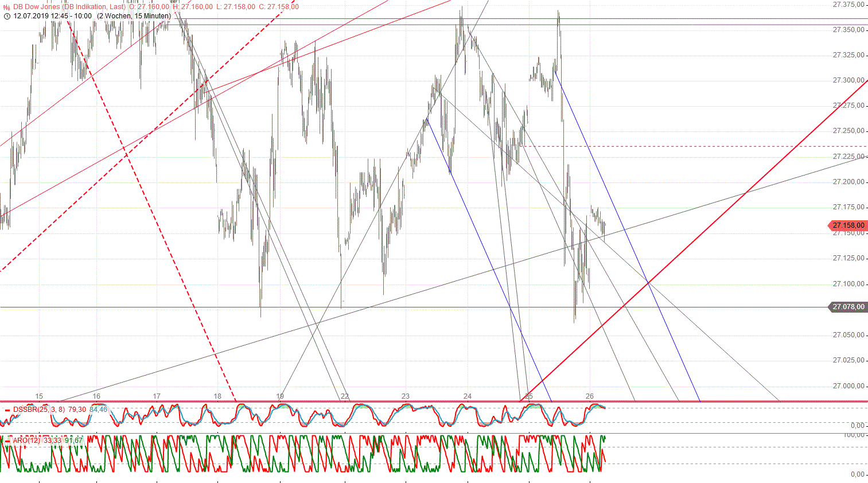Image resolution: width=868 pixels, height=483 pixels.
Task: Click the DSSBR red value 79,30
Action: pyautogui.click(x=77, y=410)
